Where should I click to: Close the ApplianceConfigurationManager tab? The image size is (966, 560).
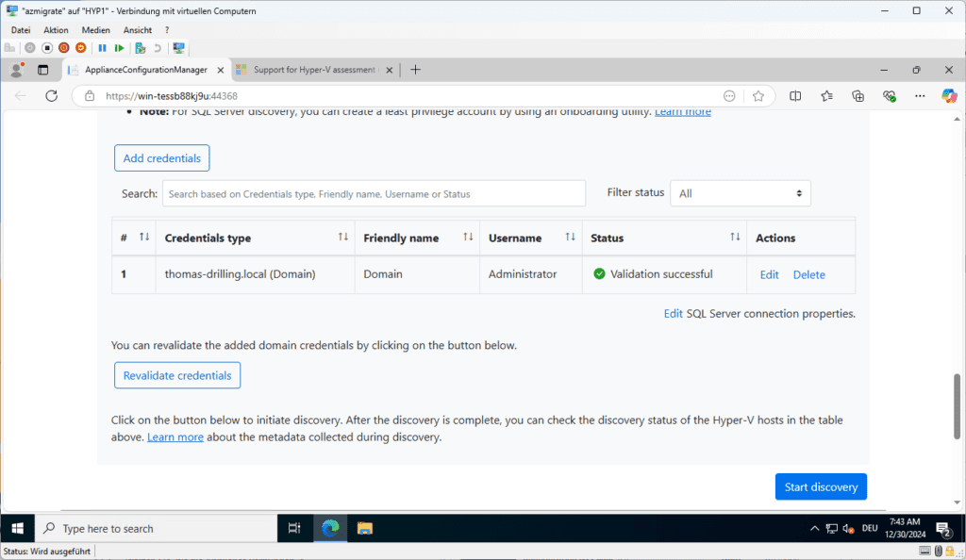[x=220, y=70]
